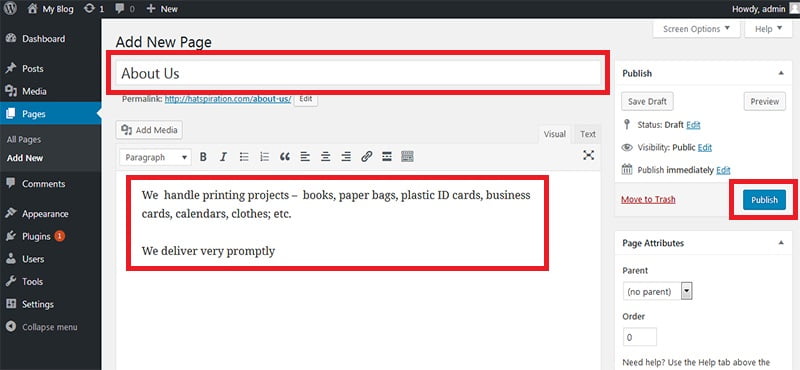
Task: Click the admin avatar icon
Action: [x=794, y=8]
